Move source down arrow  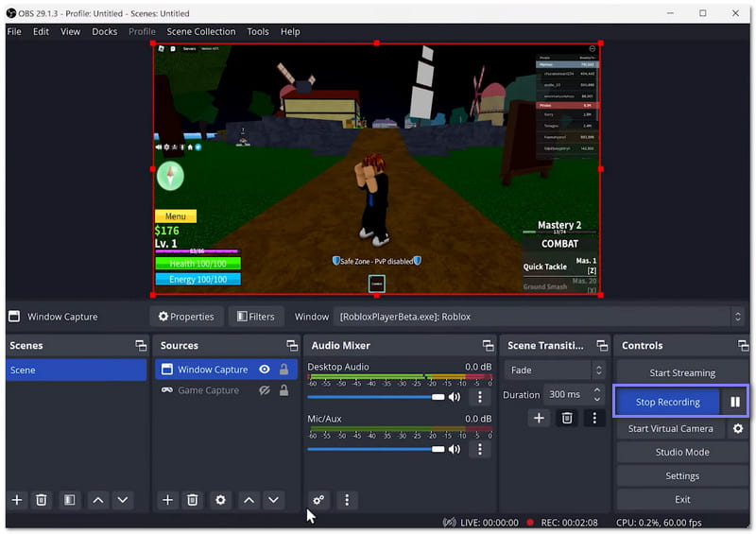273,500
